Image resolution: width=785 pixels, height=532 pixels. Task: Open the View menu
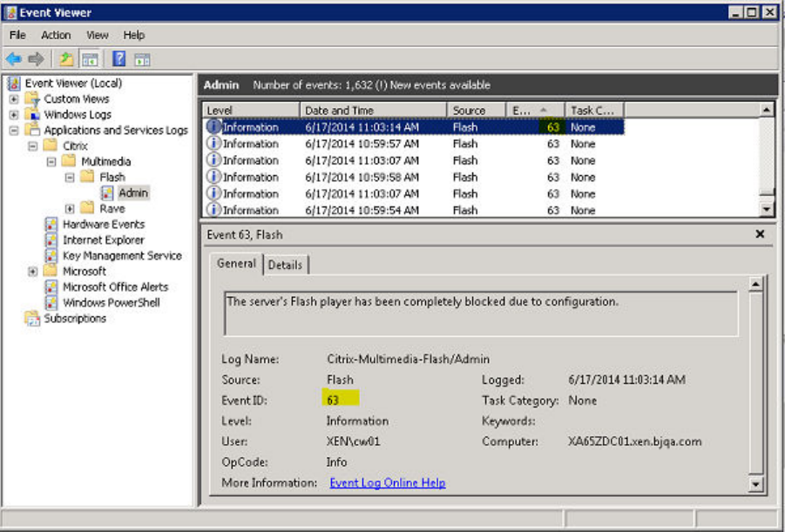(x=97, y=35)
